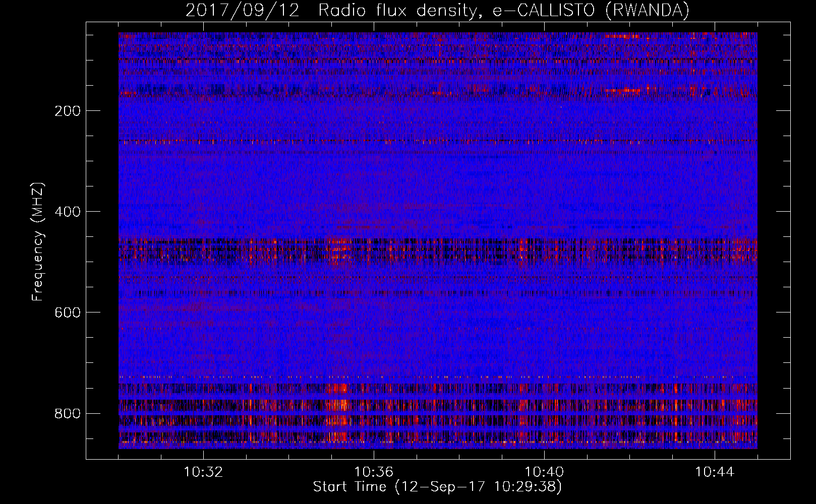Click the 'Start Time (12-Sep-17 10:29:38)' label
Image resolution: width=816 pixels, height=504 pixels.
(x=437, y=486)
